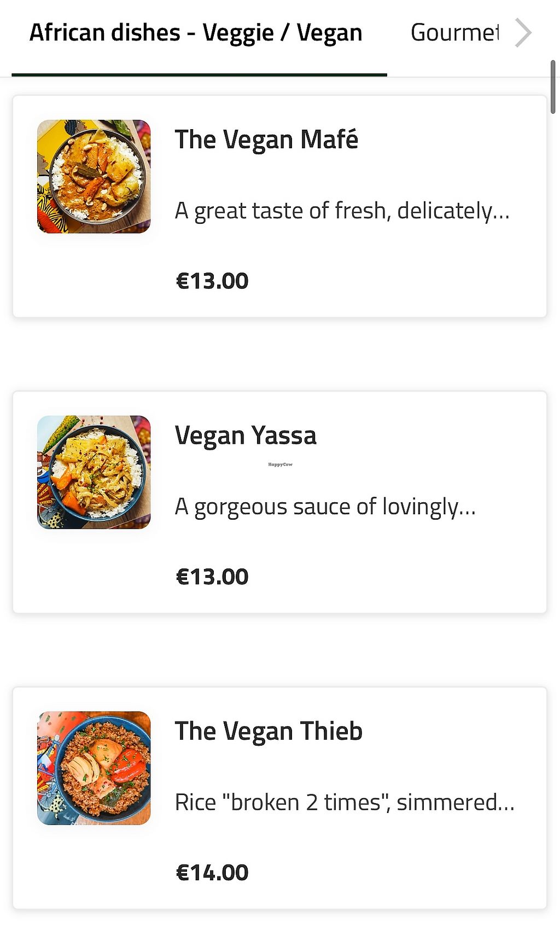This screenshot has width=560, height=929.
Task: Select the African dishes - Veggie / Vegan tab
Action: (x=196, y=33)
